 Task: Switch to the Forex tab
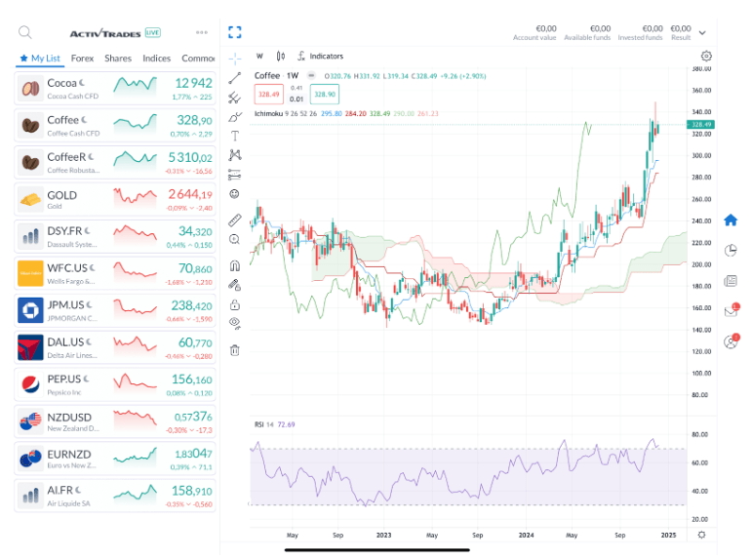pos(82,58)
